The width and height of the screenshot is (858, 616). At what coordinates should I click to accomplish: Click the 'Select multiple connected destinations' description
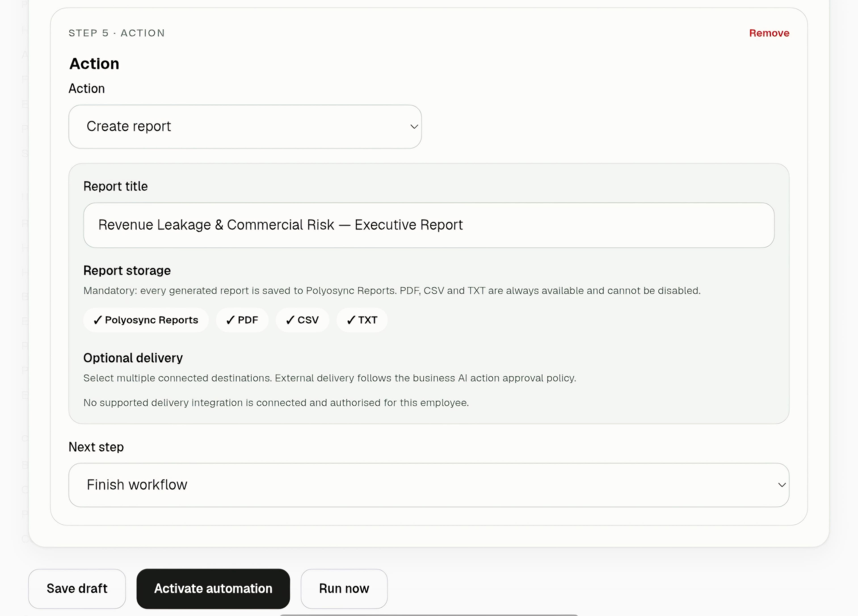(x=330, y=378)
